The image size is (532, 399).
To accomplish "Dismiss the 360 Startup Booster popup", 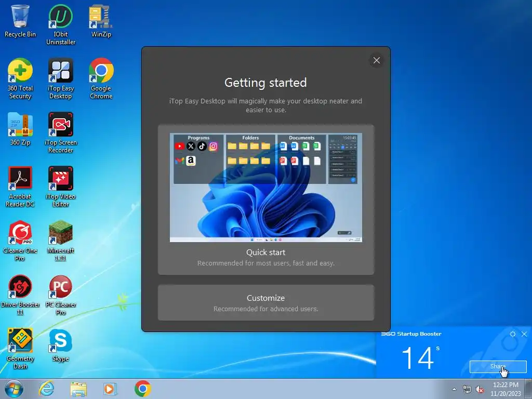I will tap(524, 334).
